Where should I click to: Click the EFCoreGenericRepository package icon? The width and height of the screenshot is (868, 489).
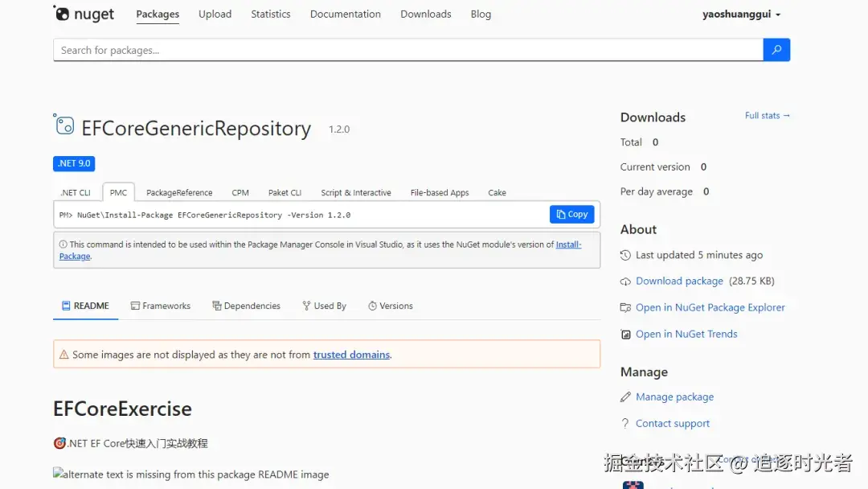tap(63, 125)
